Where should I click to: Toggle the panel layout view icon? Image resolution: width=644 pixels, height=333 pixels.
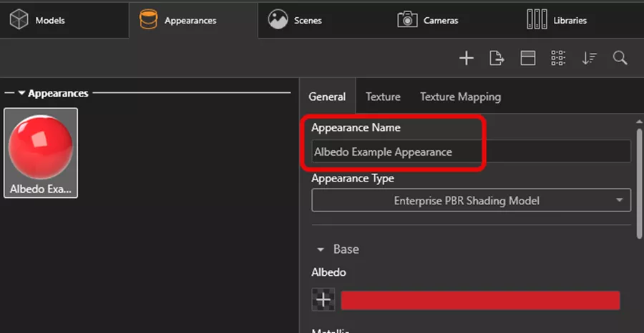528,59
